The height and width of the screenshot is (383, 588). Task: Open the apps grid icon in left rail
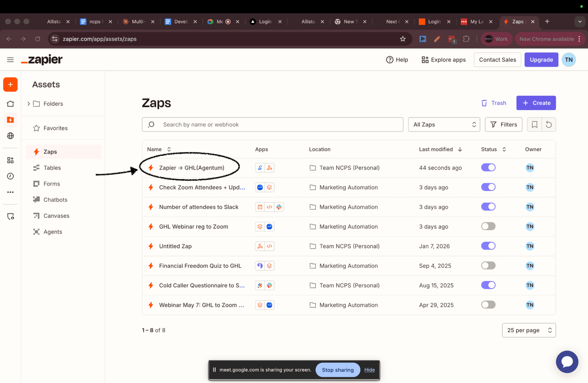pos(10,160)
